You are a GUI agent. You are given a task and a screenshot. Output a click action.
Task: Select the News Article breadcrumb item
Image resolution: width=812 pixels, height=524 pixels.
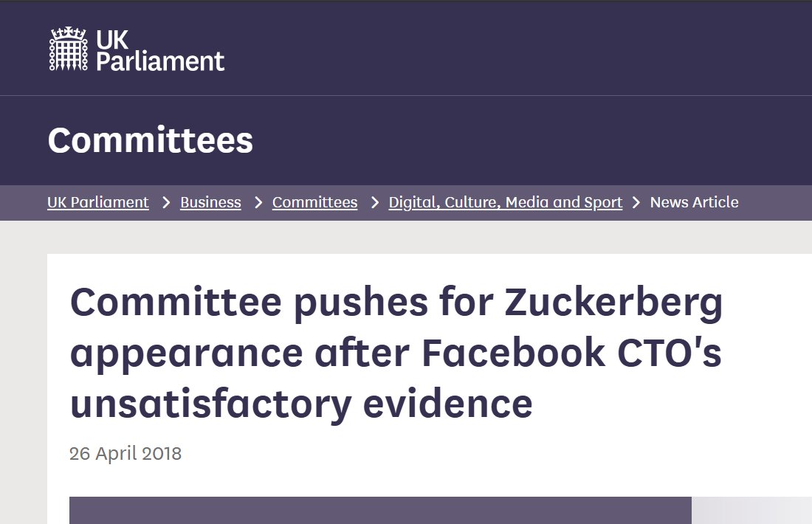tap(694, 202)
